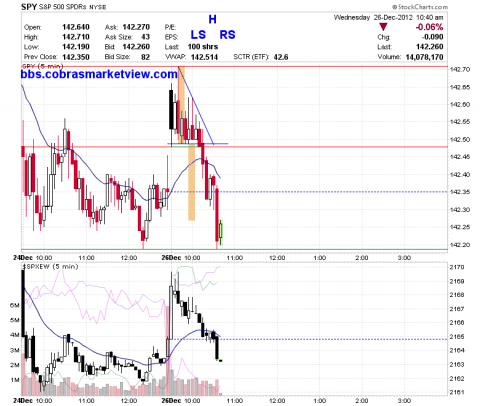Click the SCTR (ETF) value 42.6
The width and height of the screenshot is (480, 406).
[281, 57]
